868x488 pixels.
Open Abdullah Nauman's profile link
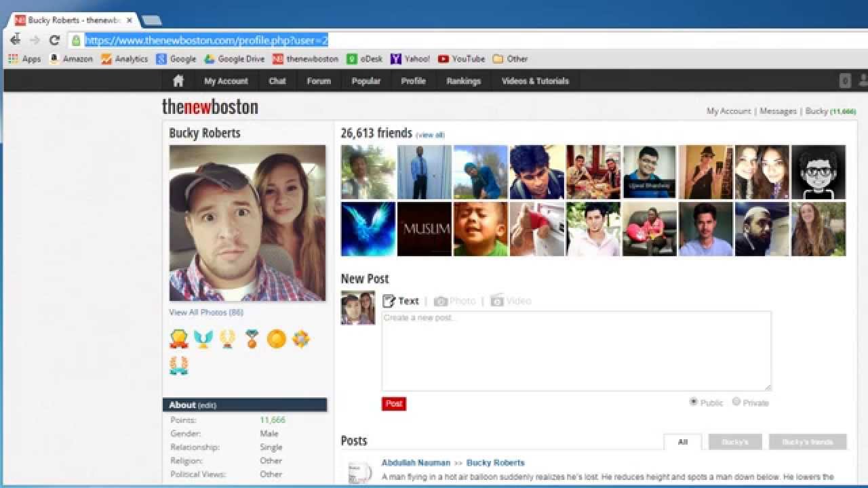tap(416, 463)
